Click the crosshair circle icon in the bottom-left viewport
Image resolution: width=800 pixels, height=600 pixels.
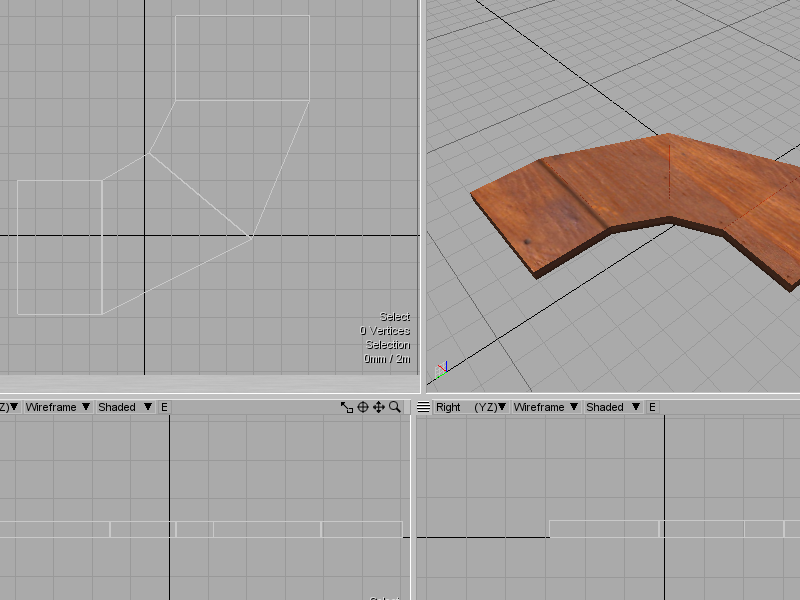[x=363, y=407]
